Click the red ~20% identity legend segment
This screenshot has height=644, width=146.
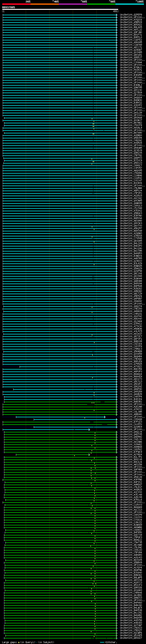[16, 4]
